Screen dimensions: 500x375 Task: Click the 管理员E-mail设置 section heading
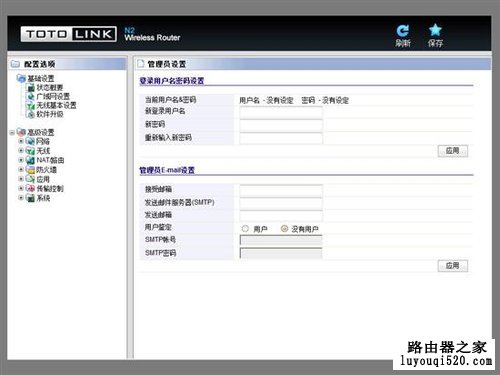coord(167,170)
